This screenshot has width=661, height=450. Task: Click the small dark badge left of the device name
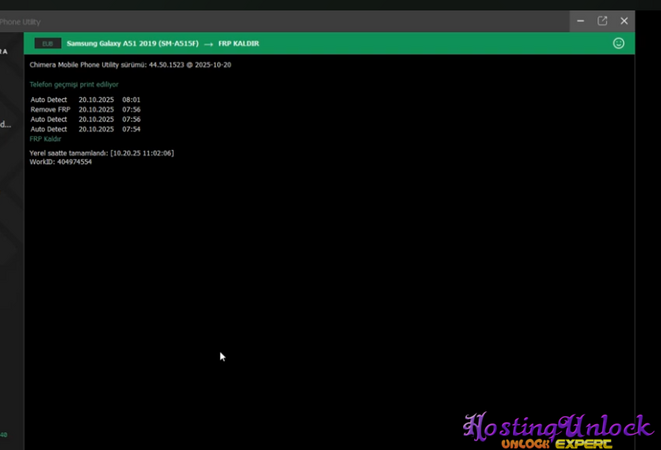coord(47,44)
